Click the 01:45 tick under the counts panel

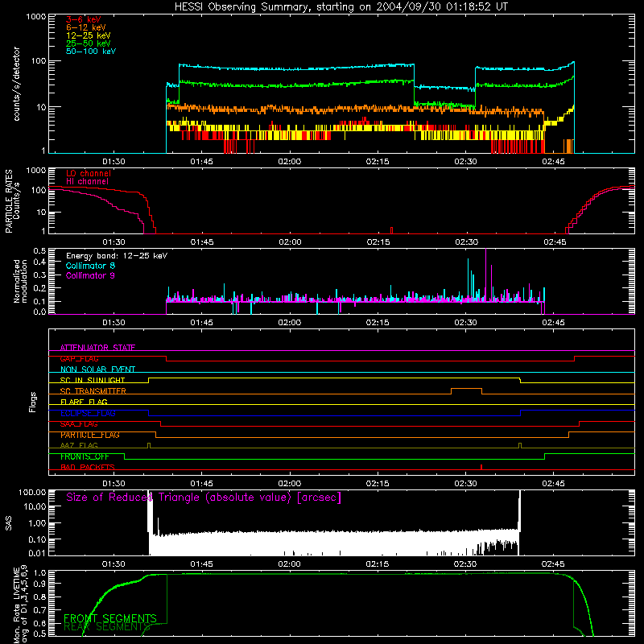point(202,162)
